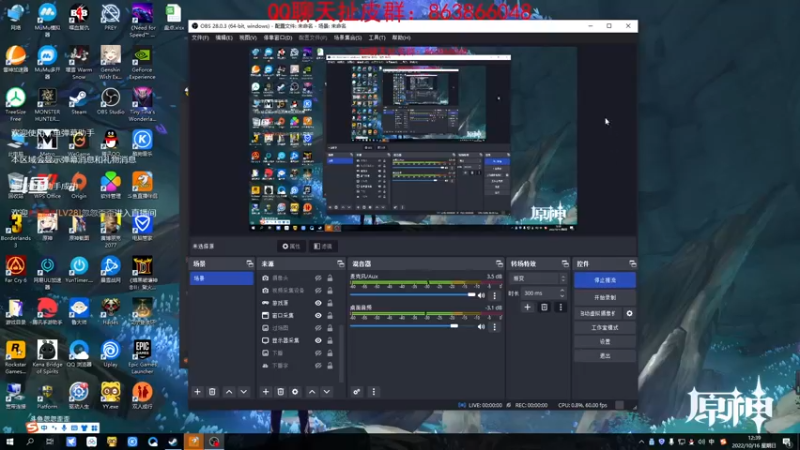This screenshot has width=800, height=450.
Task: Open mixer panel three-dot menu
Action: point(373,392)
